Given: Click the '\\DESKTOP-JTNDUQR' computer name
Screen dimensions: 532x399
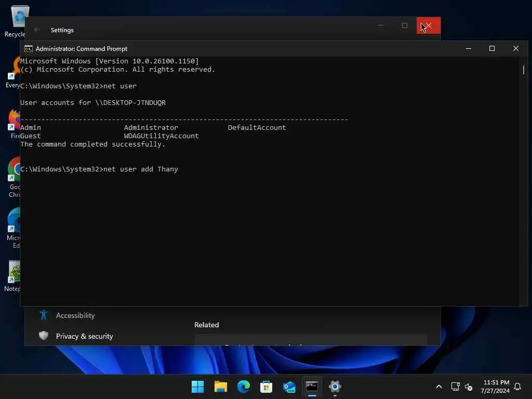Looking at the screenshot, I should [130, 102].
